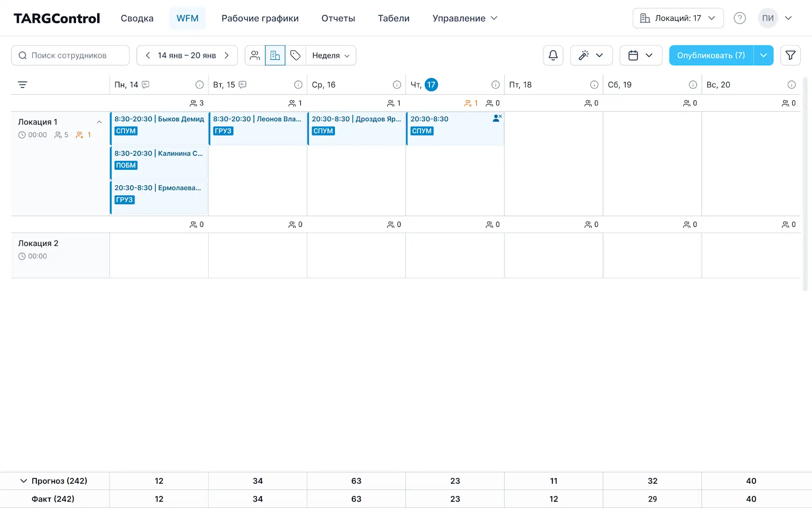812x508 pixels.
Task: Collapse the Локация 1 row
Action: 99,122
